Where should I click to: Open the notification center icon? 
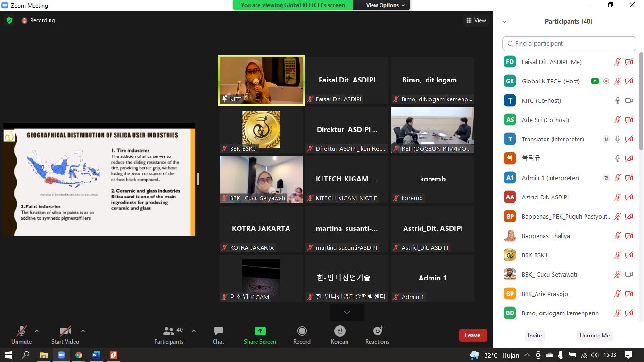(628, 355)
